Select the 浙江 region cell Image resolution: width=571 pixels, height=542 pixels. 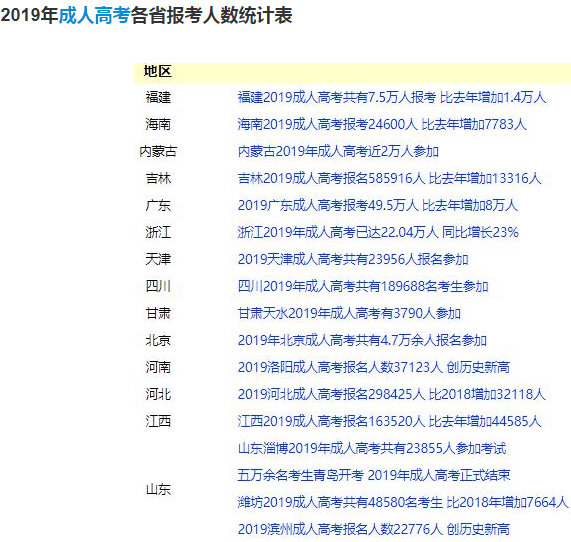[158, 232]
